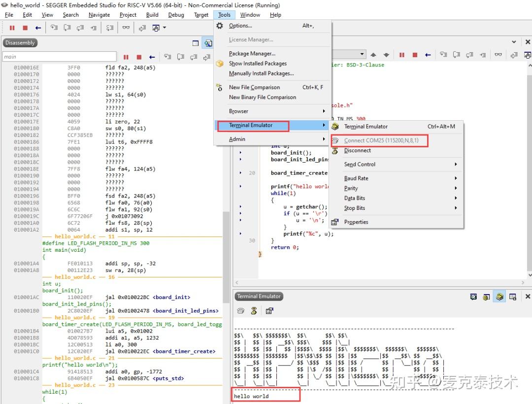
Task: Click Disassembly toolbar blue left arrow
Action: tap(152, 57)
